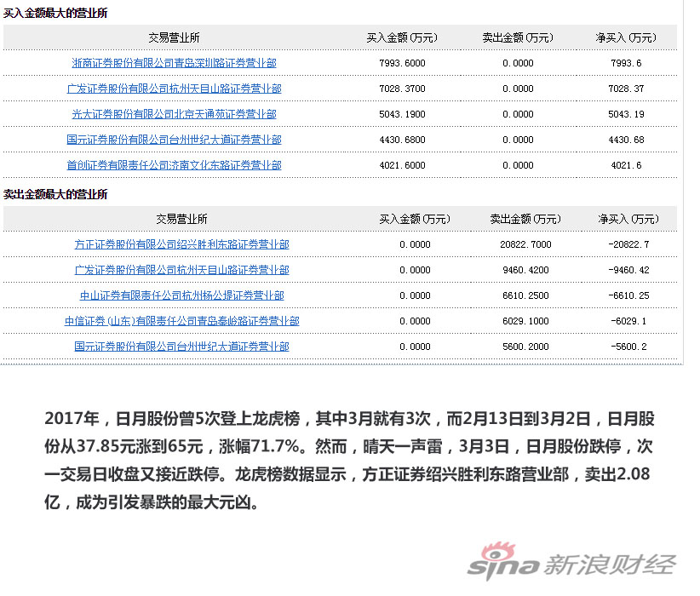
Task: Open the 方正证券绍兴胜利东路证券营业部 link
Action: coord(180,244)
